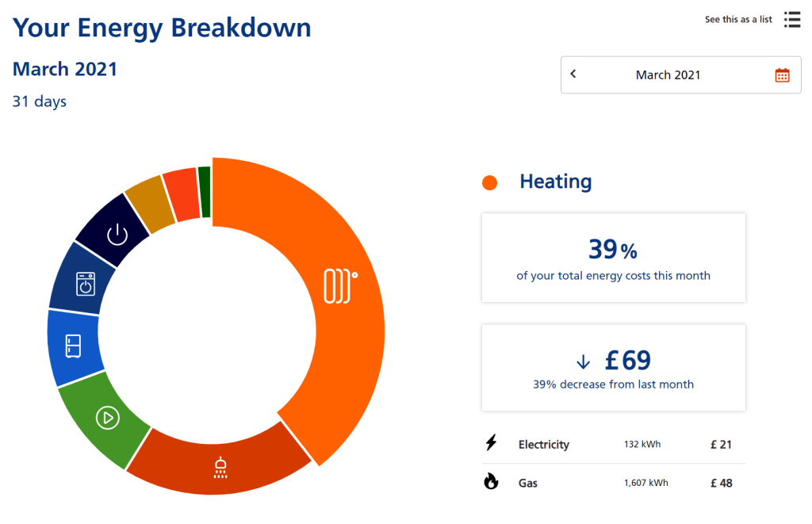Click the 'See this as a list' link
The height and width of the screenshot is (524, 812).
tap(738, 20)
